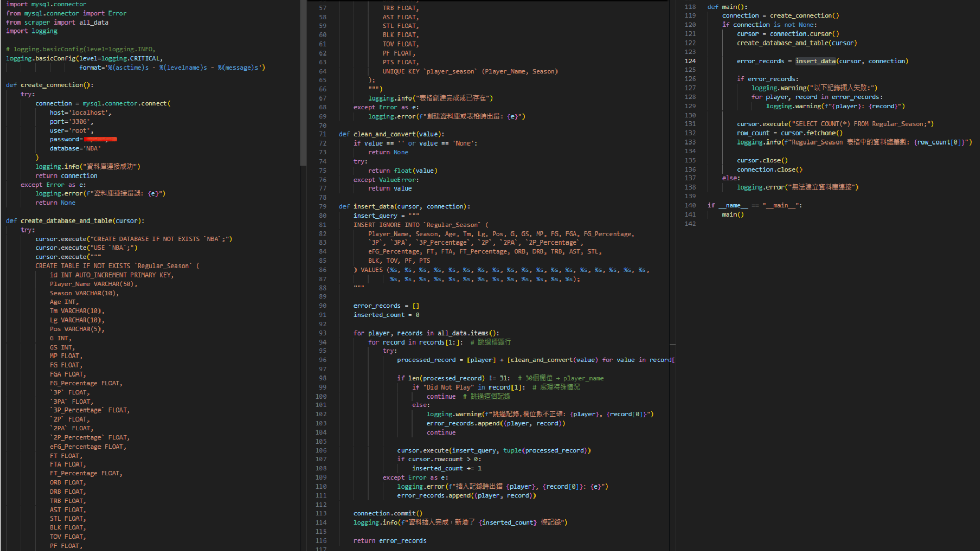Place cursor on connection.commit() at line 113
The image size is (980, 553).
point(387,513)
